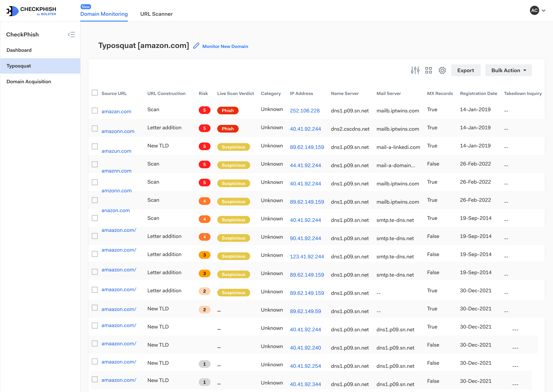
Task: Click mail server mail-a-domain...
Action: coord(396,165)
